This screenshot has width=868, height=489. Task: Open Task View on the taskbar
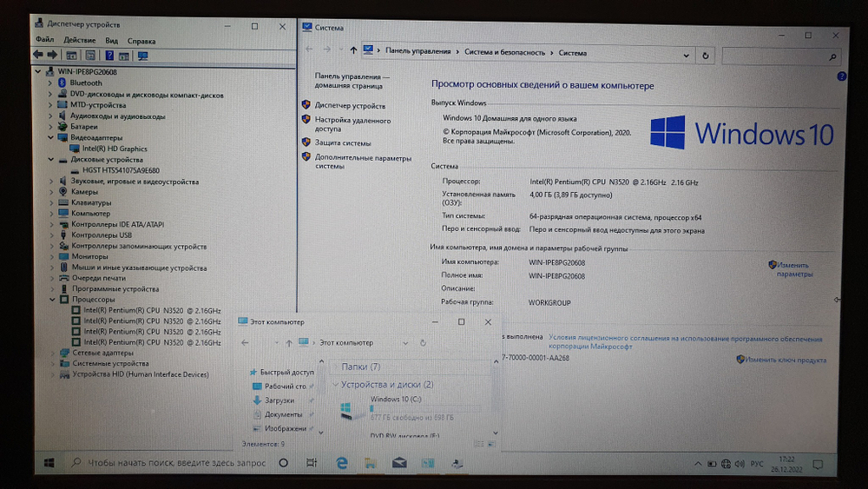pyautogui.click(x=312, y=462)
